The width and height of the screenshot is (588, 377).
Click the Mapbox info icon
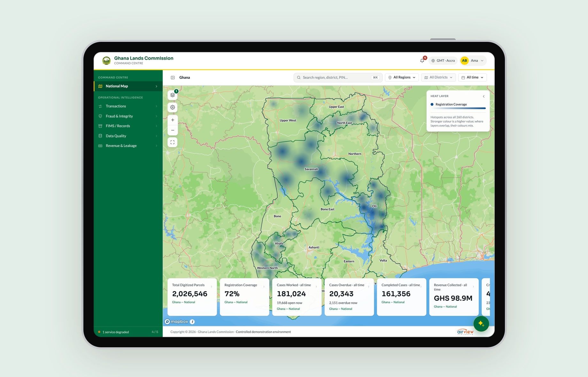click(192, 322)
